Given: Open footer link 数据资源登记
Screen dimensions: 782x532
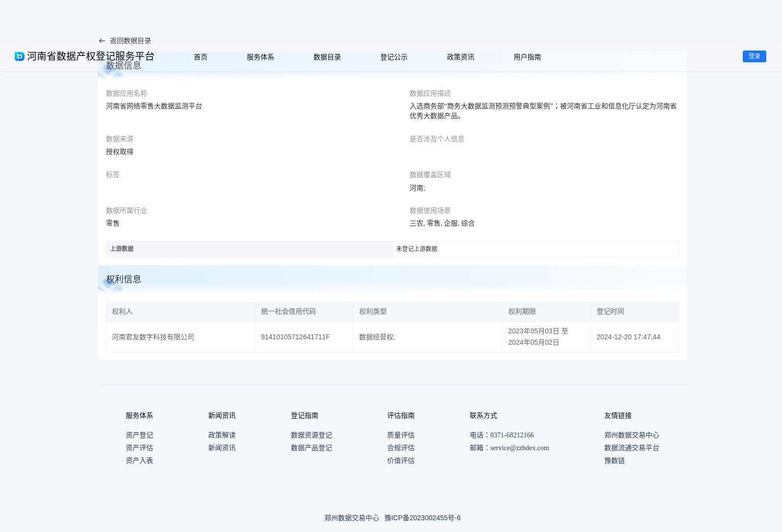Looking at the screenshot, I should tap(312, 435).
